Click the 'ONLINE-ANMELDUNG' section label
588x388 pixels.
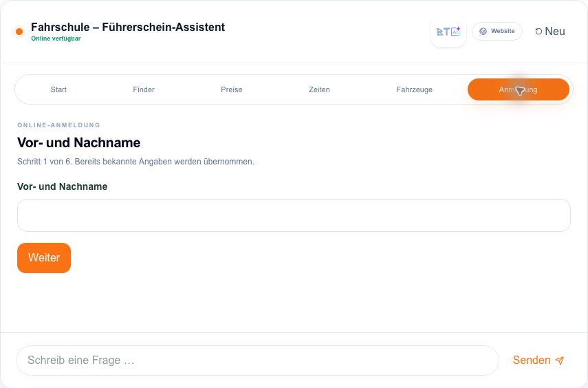(x=59, y=125)
